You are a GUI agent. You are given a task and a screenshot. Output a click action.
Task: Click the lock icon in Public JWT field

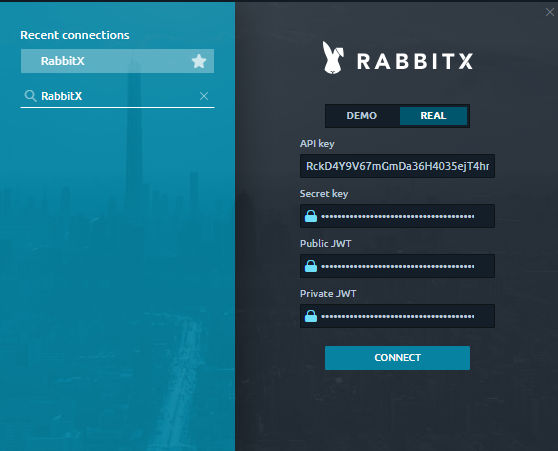311,266
